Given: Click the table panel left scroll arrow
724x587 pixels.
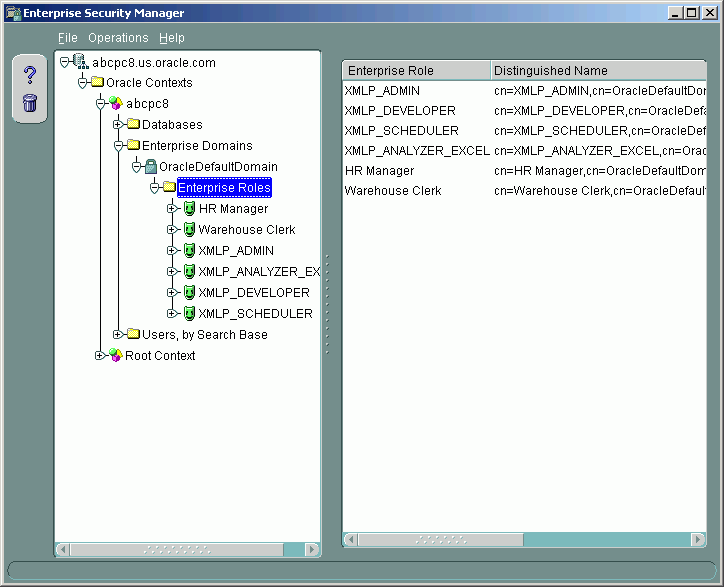Looking at the screenshot, I should (351, 539).
